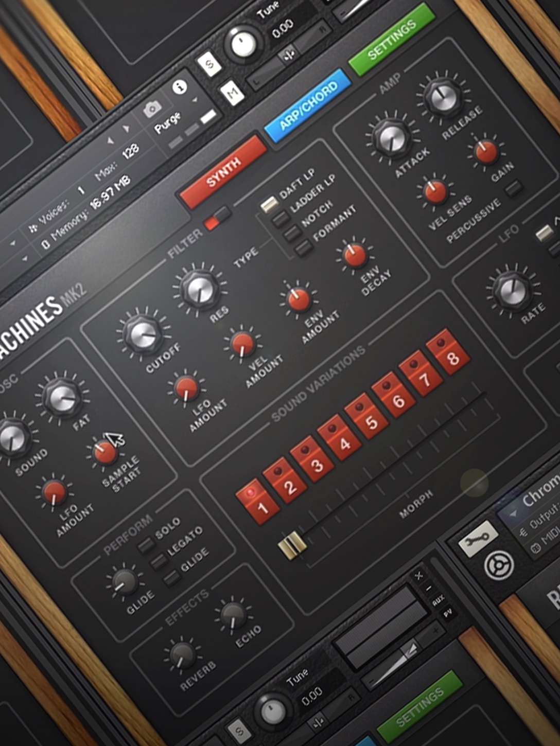Mute the instrument with the M button
Screen dimensions: 560x746
tap(233, 93)
